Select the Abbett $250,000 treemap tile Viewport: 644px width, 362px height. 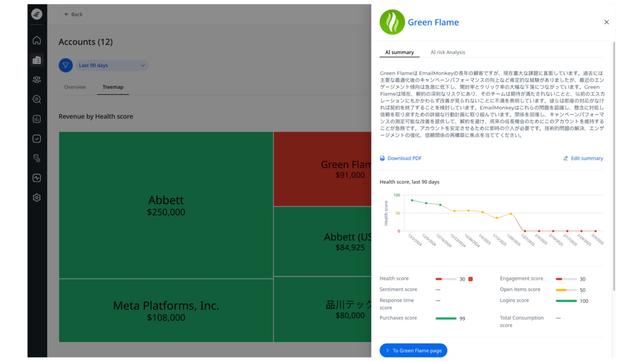pyautogui.click(x=166, y=205)
